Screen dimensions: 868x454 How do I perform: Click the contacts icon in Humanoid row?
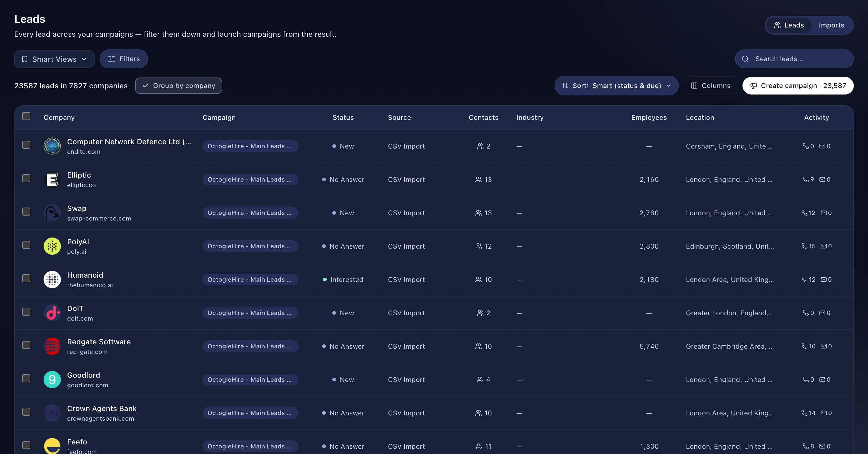tap(479, 279)
